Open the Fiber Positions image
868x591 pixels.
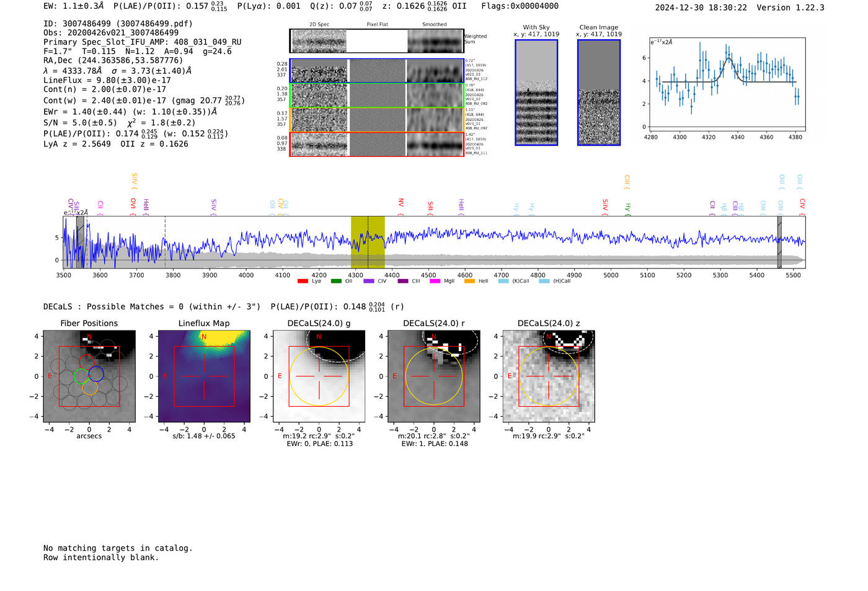click(x=89, y=376)
